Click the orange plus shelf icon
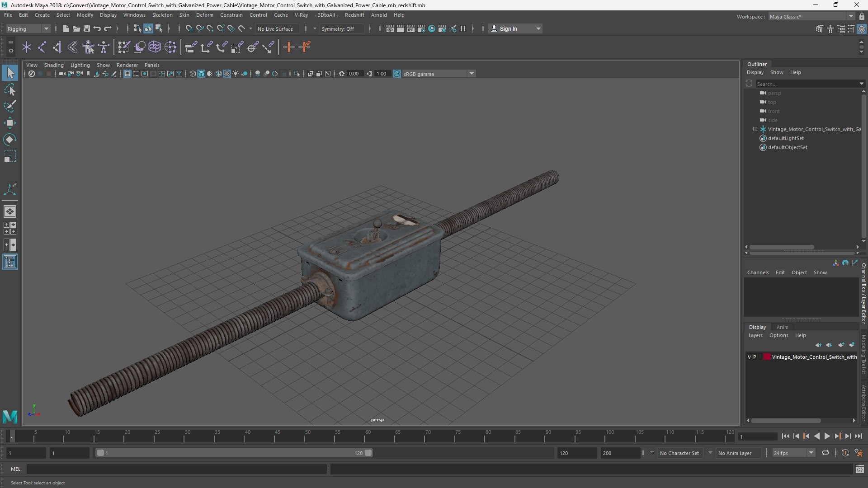Viewport: 868px width, 488px height. [x=288, y=47]
